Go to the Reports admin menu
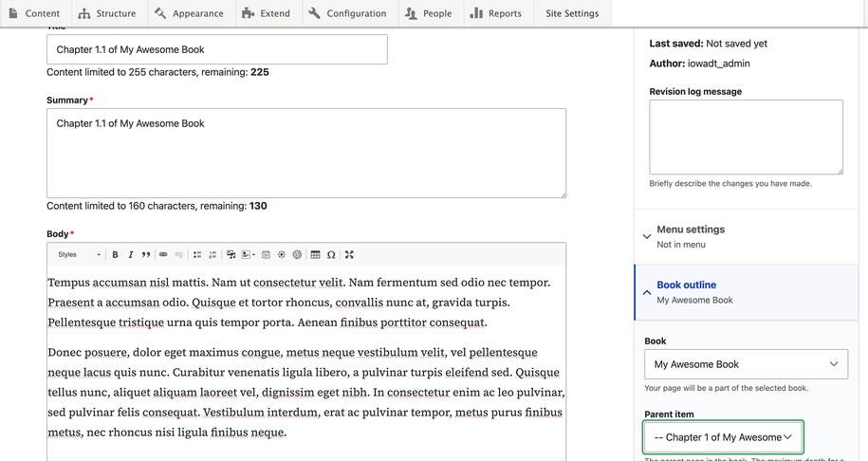Viewport: 868px width, 461px height. pos(495,13)
